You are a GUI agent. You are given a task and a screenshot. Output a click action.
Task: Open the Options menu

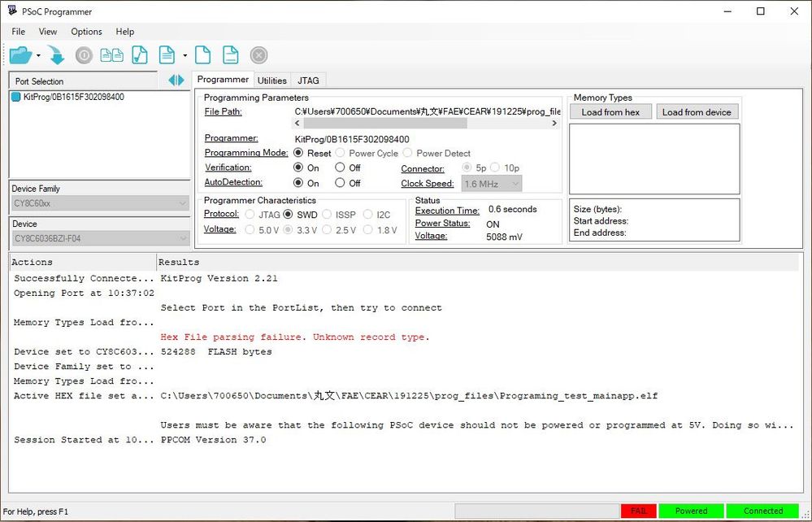pyautogui.click(x=86, y=32)
